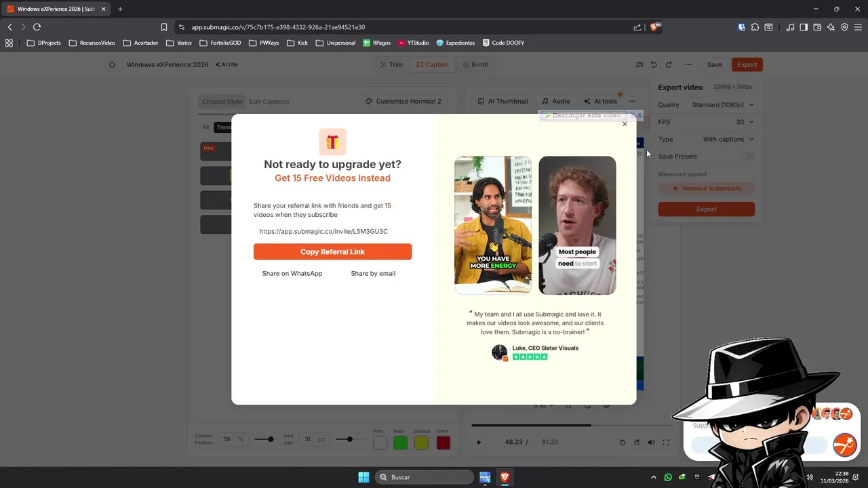
Task: Open the three-dot menu beside AI tools
Action: pyautogui.click(x=632, y=101)
